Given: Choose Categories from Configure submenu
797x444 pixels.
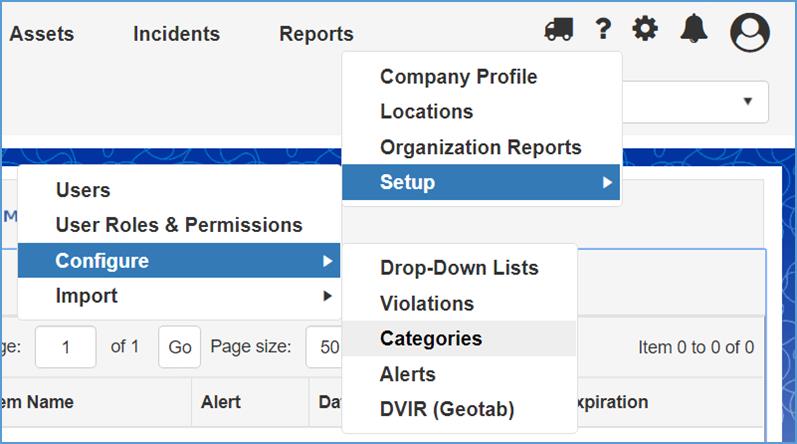Looking at the screenshot, I should tap(431, 339).
